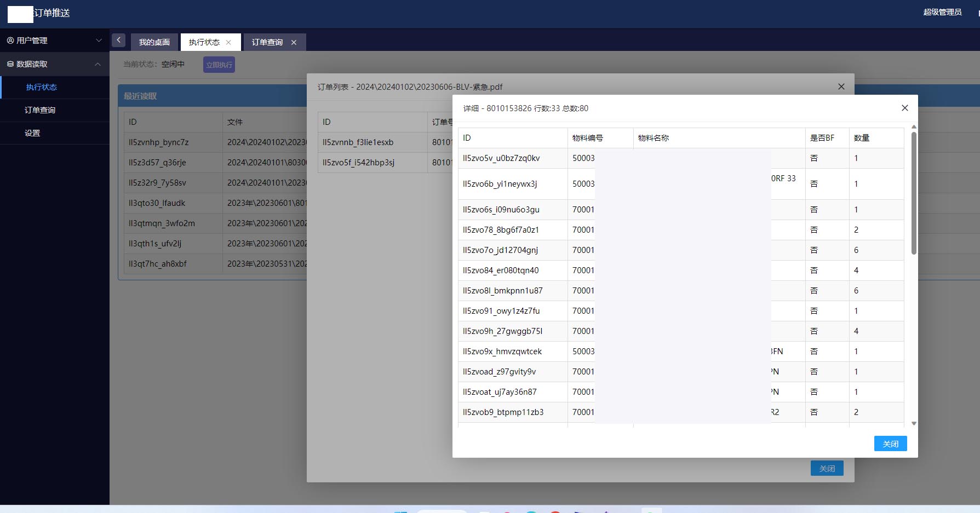Collapse the 数据读取 menu chevron
Image resolution: width=980 pixels, height=513 pixels.
98,64
